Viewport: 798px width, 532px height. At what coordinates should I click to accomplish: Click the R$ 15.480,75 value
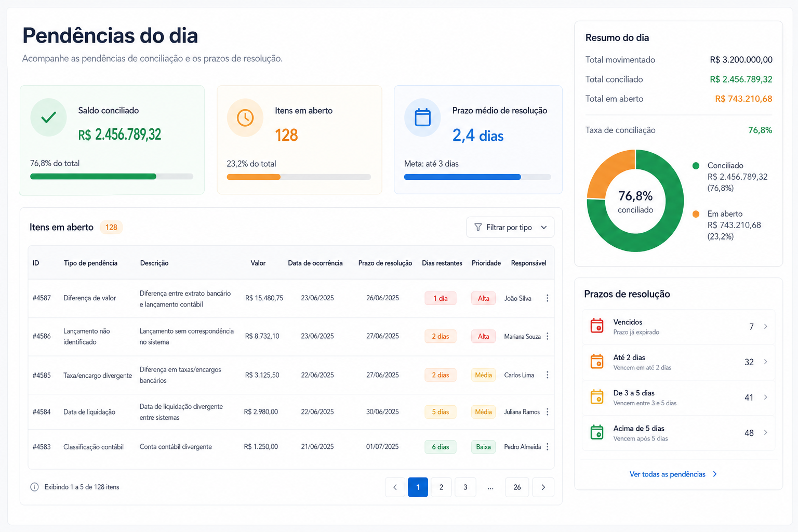click(x=264, y=298)
